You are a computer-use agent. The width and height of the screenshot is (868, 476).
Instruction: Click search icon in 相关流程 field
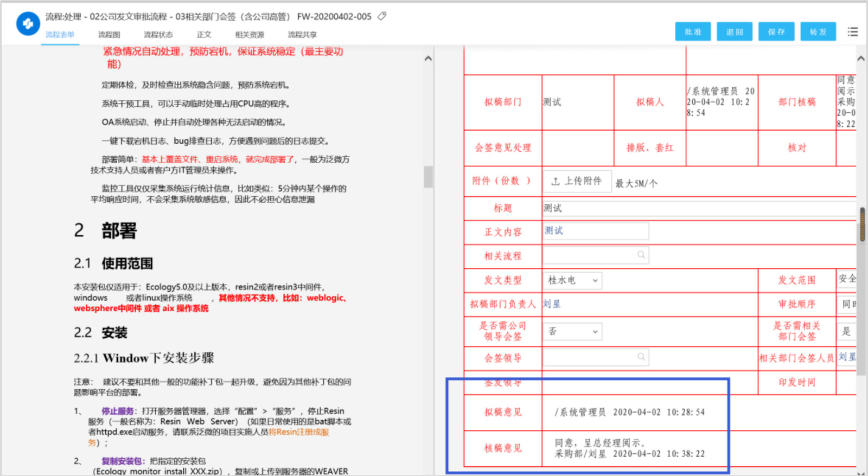[x=641, y=255]
